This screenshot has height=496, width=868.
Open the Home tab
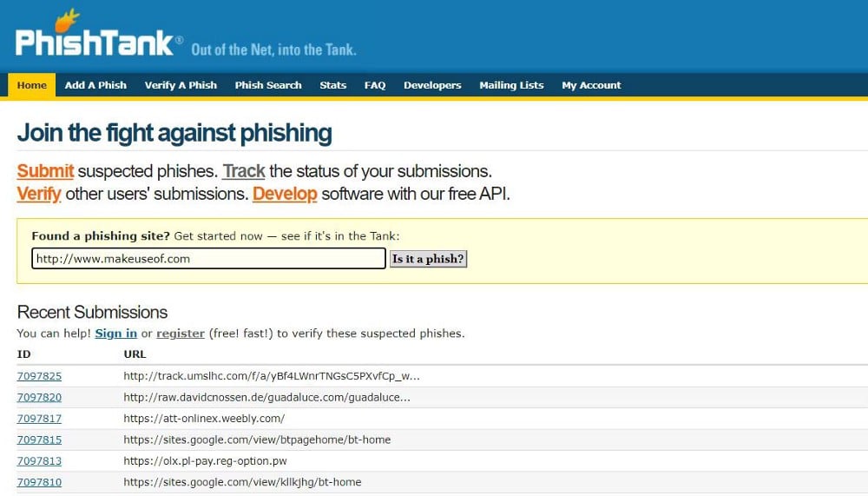click(32, 85)
